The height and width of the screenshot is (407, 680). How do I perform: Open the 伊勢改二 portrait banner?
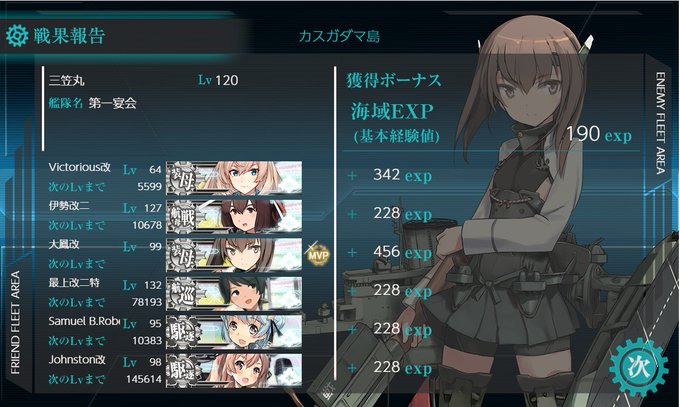click(x=234, y=216)
